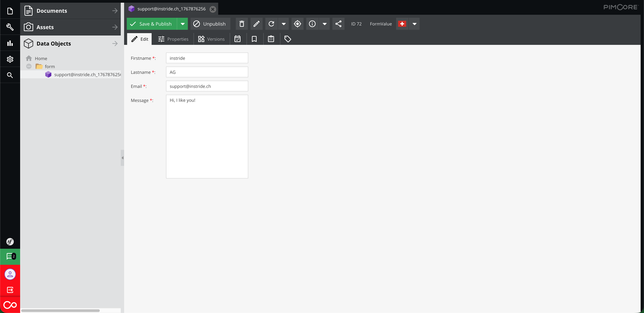Collapse the form folder in the tree

pos(29,66)
